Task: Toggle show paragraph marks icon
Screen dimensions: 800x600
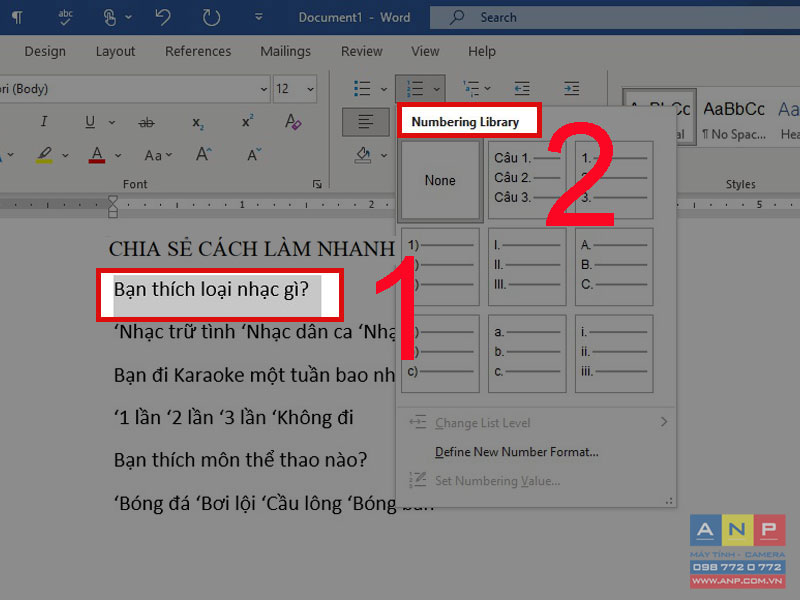Action: click(17, 18)
